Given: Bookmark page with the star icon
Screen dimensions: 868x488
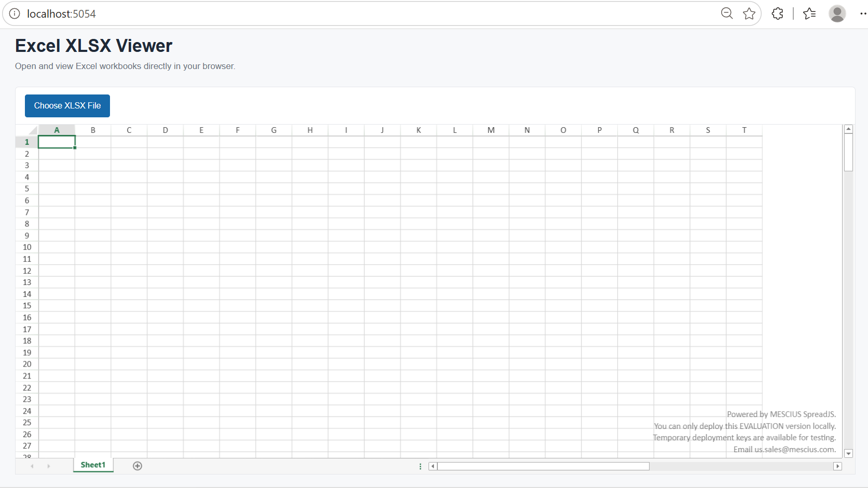Looking at the screenshot, I should click(x=749, y=13).
